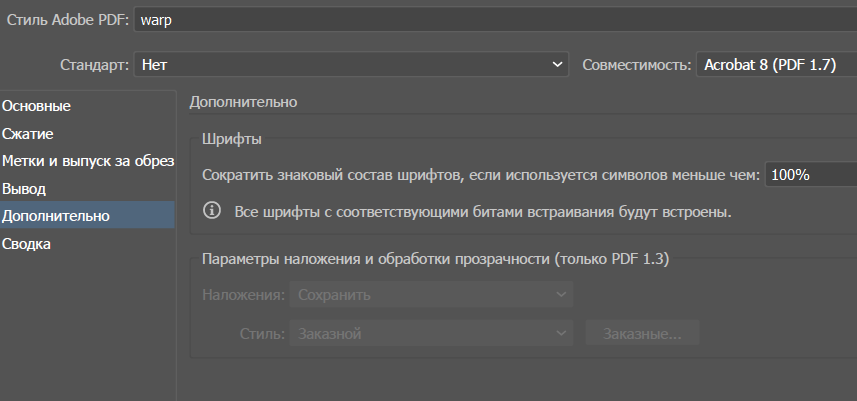Click the info icon in the Шрифты section

(x=212, y=211)
